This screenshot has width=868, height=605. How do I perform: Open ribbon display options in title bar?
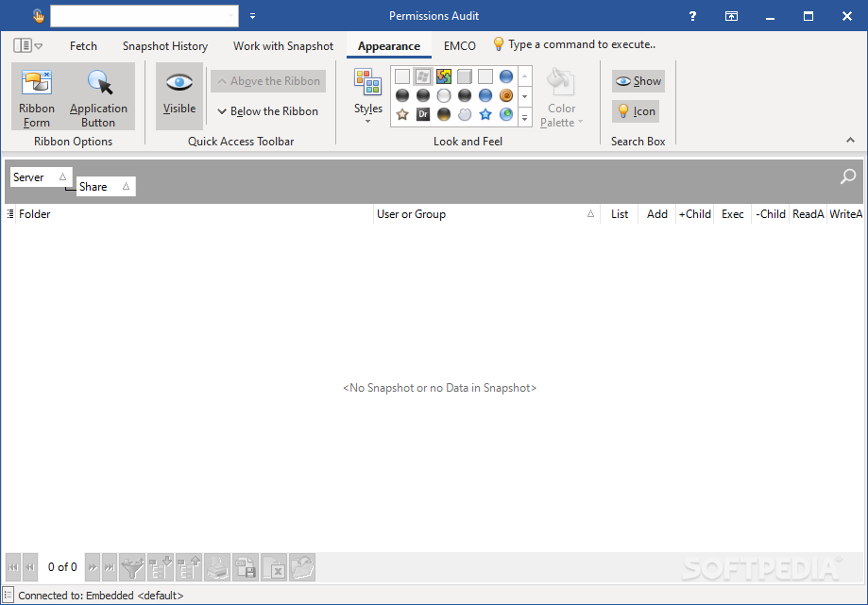pyautogui.click(x=731, y=16)
